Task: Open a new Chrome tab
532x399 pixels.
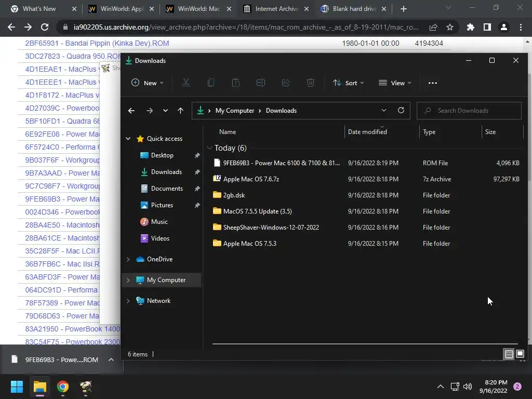Action: [403, 9]
